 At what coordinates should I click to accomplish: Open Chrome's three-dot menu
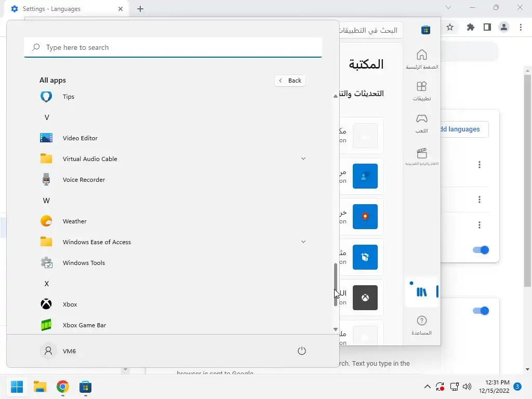point(521,27)
